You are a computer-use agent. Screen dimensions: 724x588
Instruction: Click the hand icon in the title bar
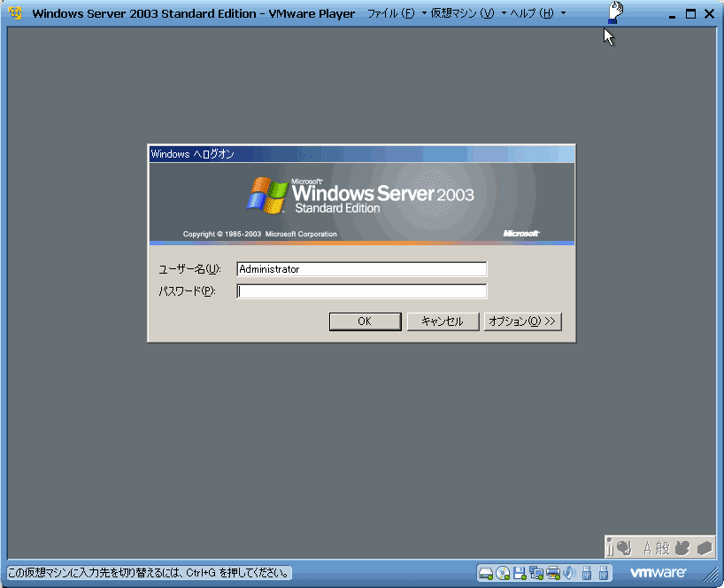(x=615, y=12)
